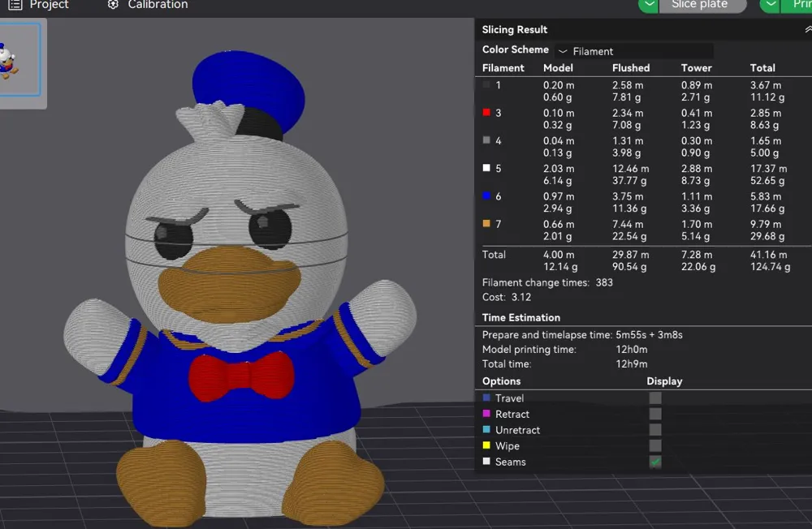Click the Total time 12h9m value
The height and width of the screenshot is (529, 812).
point(631,363)
